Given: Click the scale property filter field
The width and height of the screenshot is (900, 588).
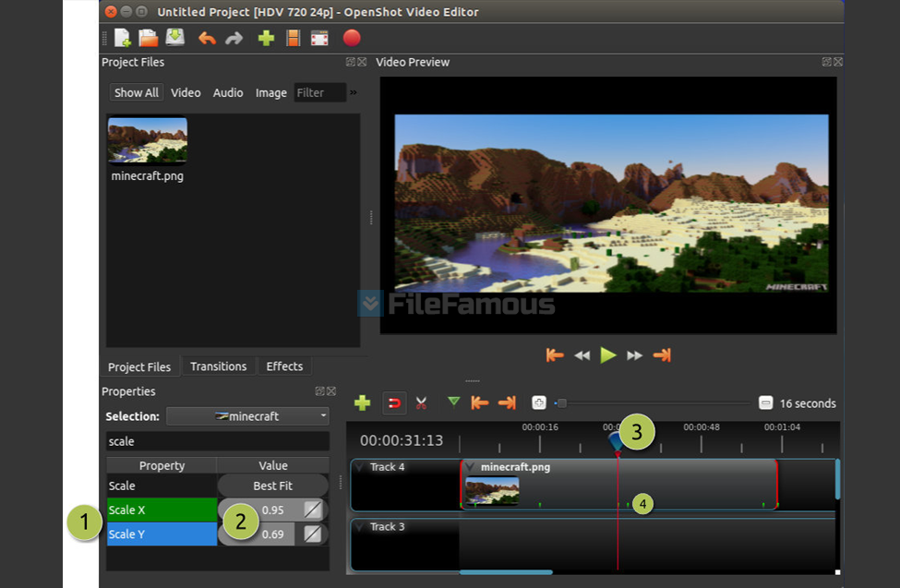Looking at the screenshot, I should pos(218,441).
